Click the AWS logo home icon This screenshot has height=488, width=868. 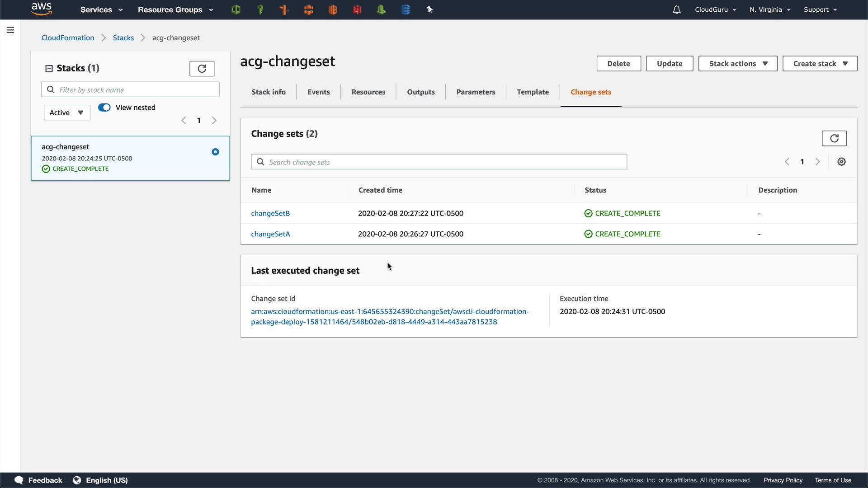42,9
